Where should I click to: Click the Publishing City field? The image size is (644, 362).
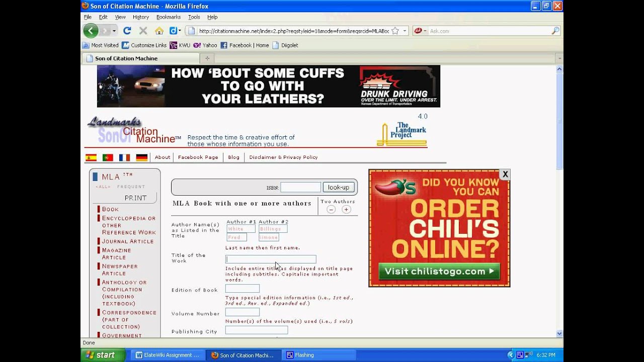[x=257, y=330]
